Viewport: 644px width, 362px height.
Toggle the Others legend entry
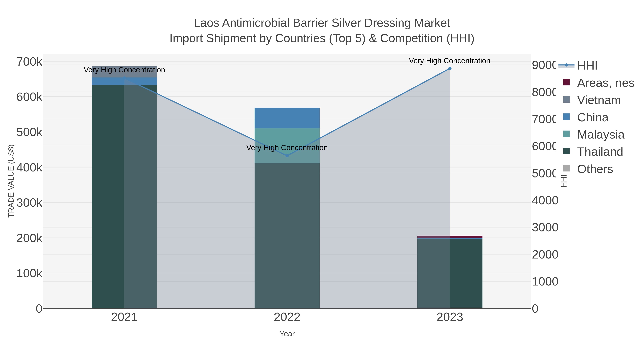click(x=588, y=169)
